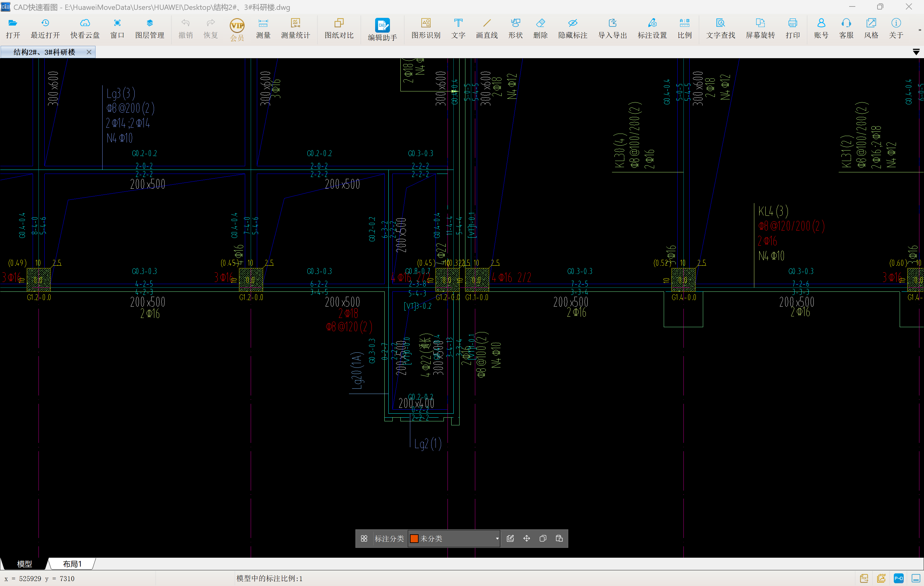The image size is (924, 586).
Task: Click the 图形识别 shape recognition tool
Action: tap(426, 28)
